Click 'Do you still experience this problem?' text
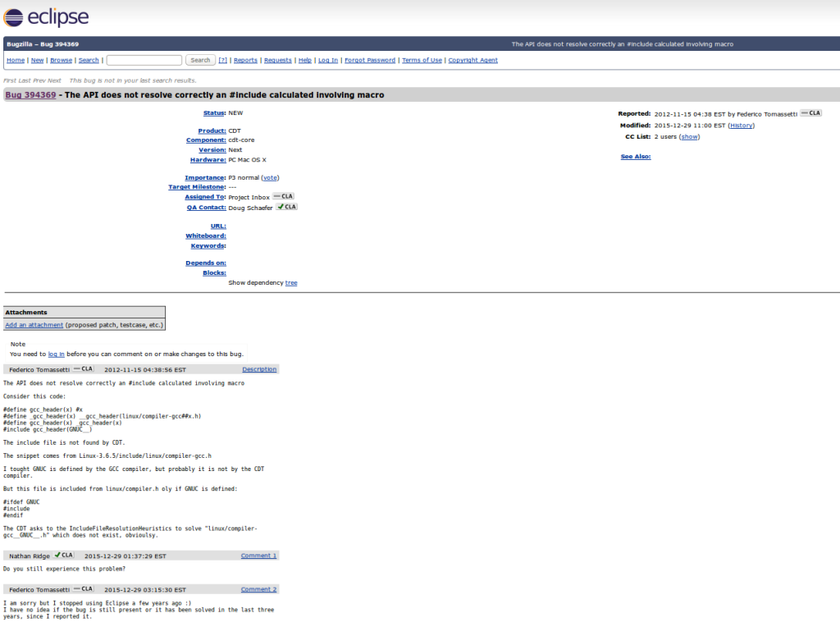Viewport: 840px width, 627px height. (64, 569)
